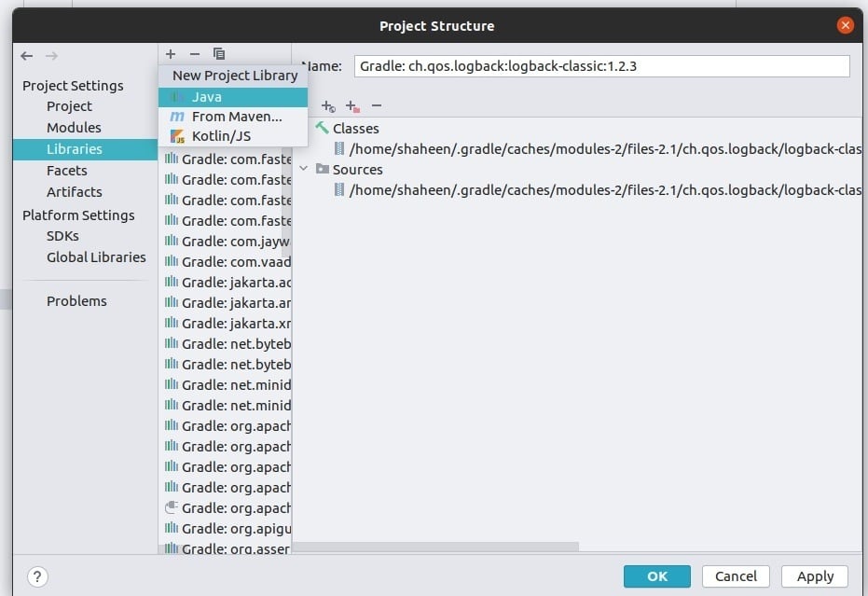
Task: Click the library list vertical scrollbar
Action: coord(286,202)
